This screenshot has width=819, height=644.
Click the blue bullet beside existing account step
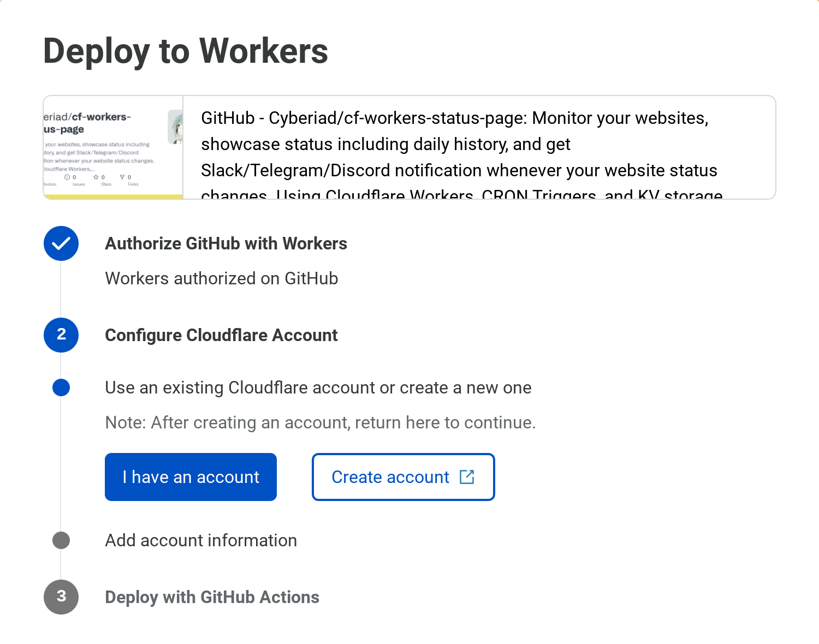[61, 387]
